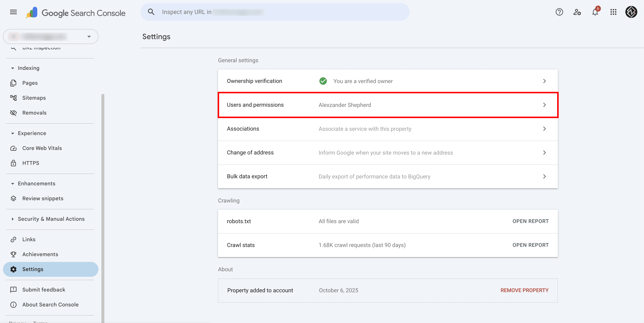Open the navigation hamburger menu

coord(13,12)
